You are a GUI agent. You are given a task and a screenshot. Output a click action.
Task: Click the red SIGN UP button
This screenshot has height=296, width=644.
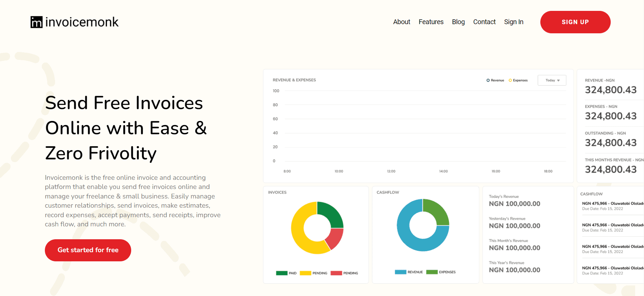(x=575, y=22)
